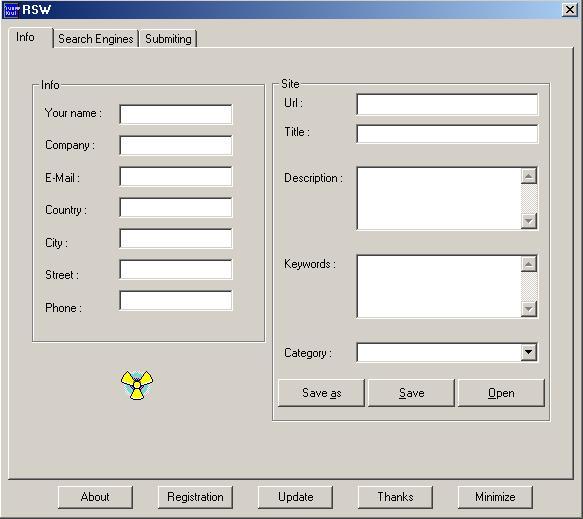583x519 pixels.
Task: Click the Save button
Action: pos(411,393)
